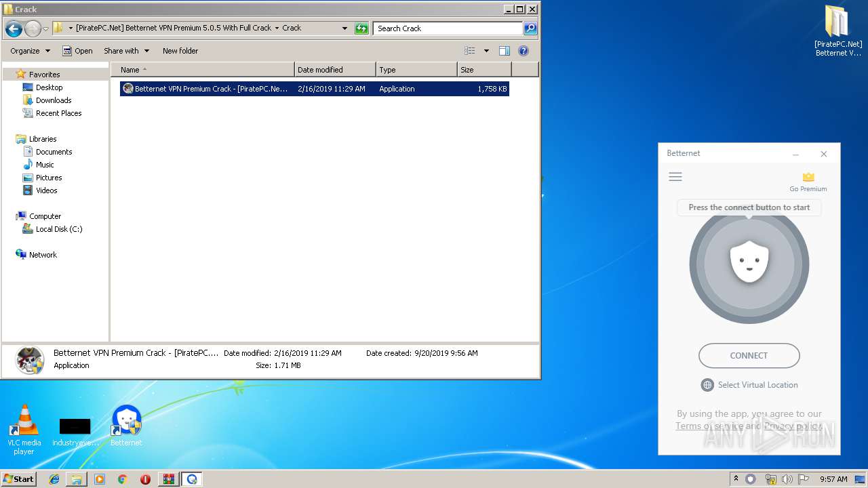Open the VLC media player desktop shortcut
Screen dimensions: 868x488
[x=24, y=429]
